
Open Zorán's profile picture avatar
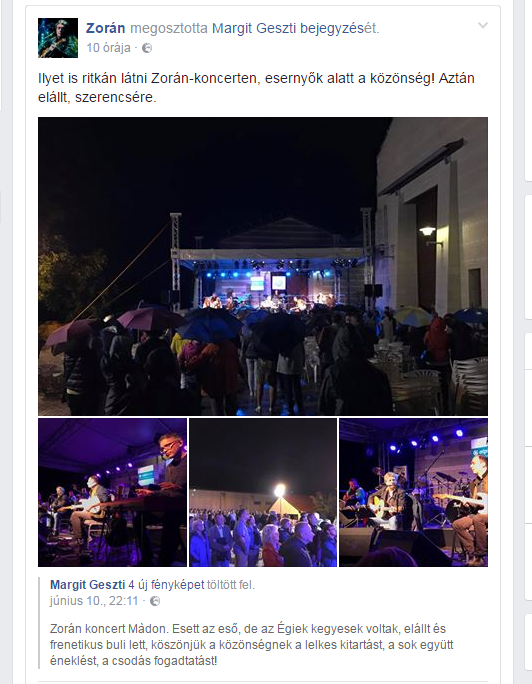point(58,38)
